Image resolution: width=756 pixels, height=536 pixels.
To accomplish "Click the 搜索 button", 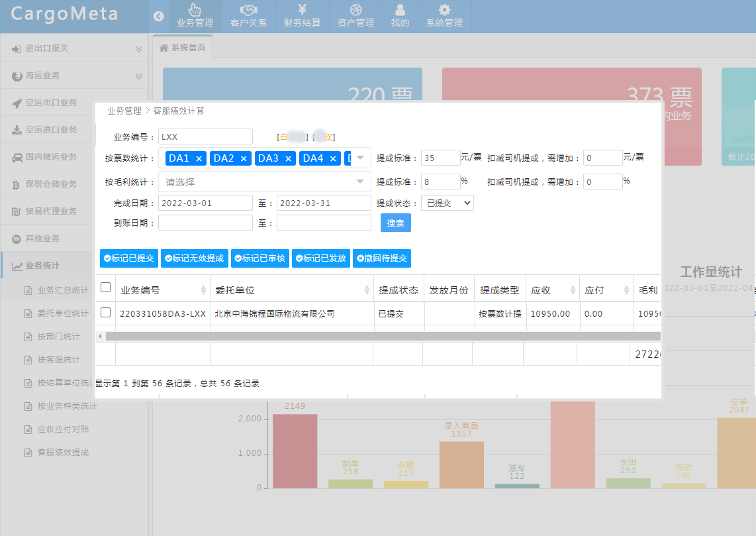I will click(395, 223).
